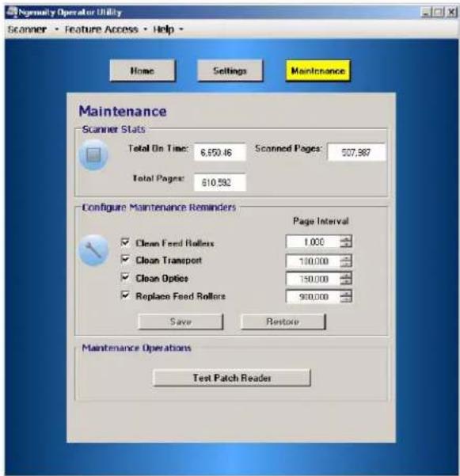Disable the Clean Optics reminder
Viewport: 460px width, 476px height.
125,277
